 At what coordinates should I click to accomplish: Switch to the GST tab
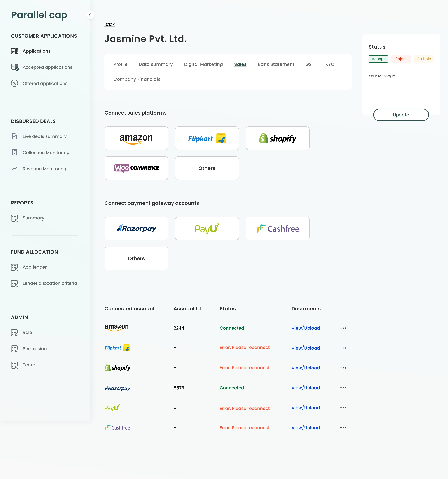[310, 64]
